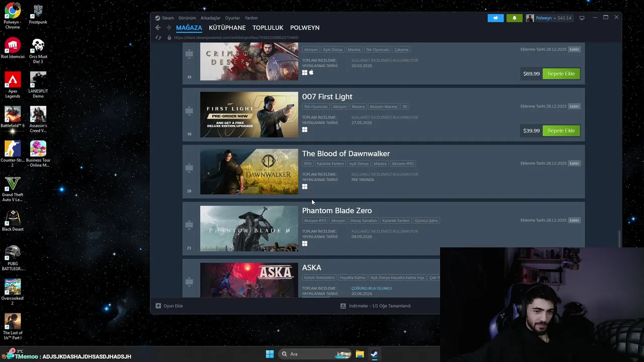Viewport: 644px width, 362px height.
Task: Switch to the KÜTÜPHANE tab
Action: [227, 28]
